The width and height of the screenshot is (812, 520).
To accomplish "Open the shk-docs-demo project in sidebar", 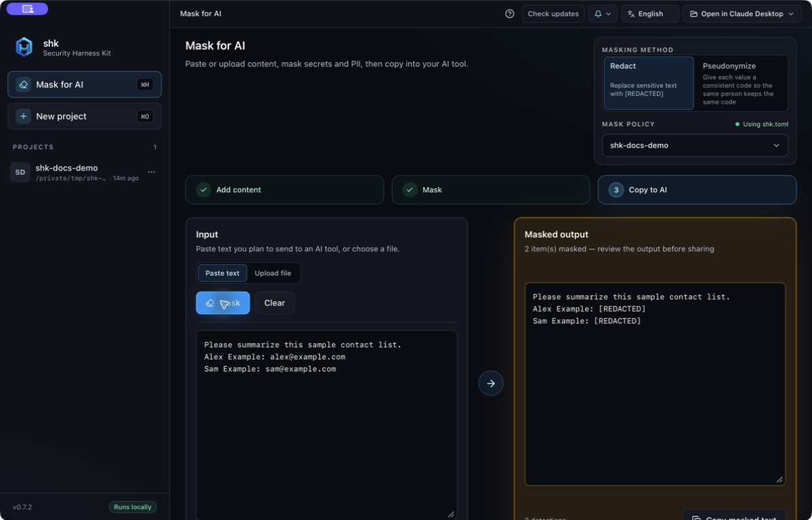I will point(85,173).
